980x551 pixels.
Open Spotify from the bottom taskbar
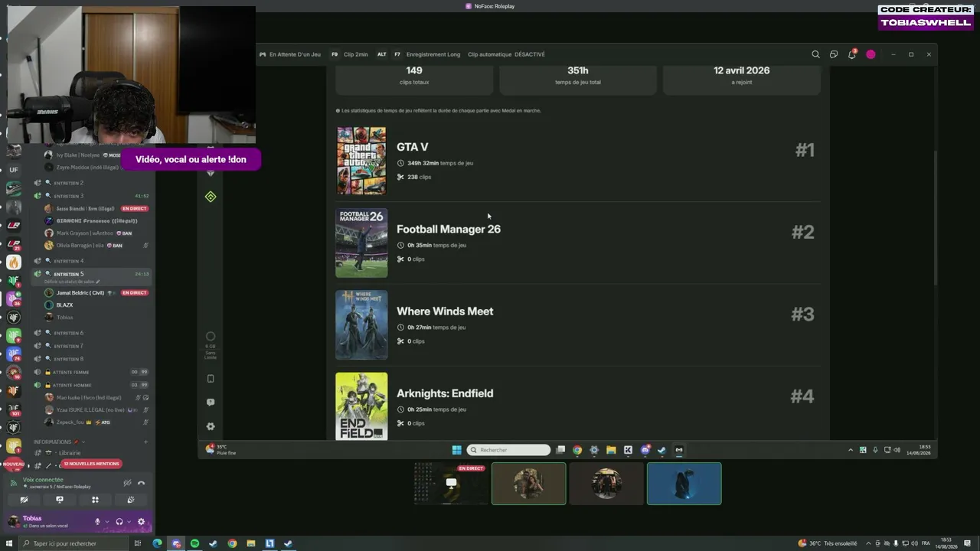click(194, 543)
